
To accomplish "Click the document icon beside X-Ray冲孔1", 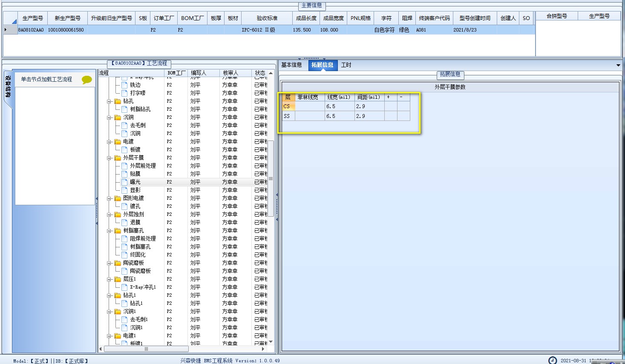I will pos(125,287).
